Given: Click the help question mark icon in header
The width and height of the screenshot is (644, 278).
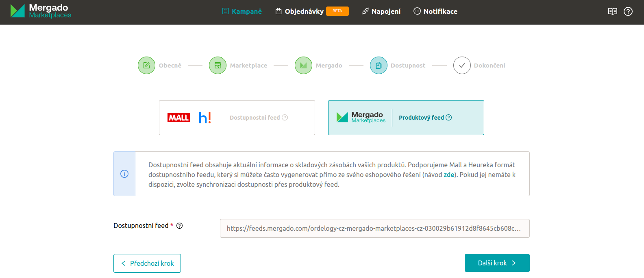Looking at the screenshot, I should 628,11.
